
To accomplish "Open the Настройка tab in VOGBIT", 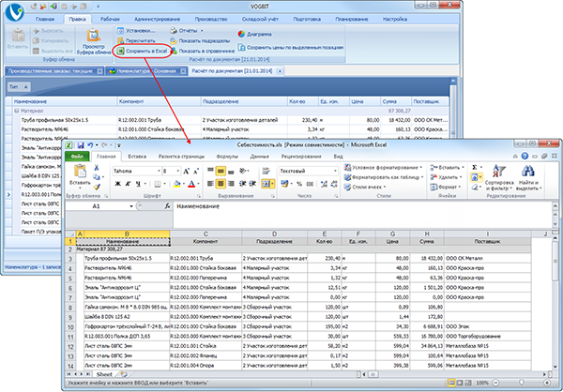I will 394,19.
